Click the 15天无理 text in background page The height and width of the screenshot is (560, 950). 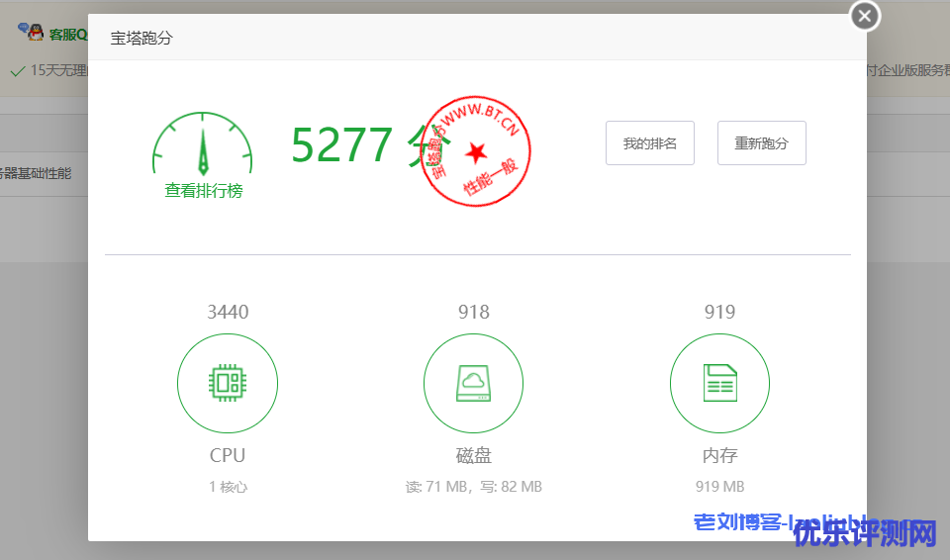pos(58,71)
